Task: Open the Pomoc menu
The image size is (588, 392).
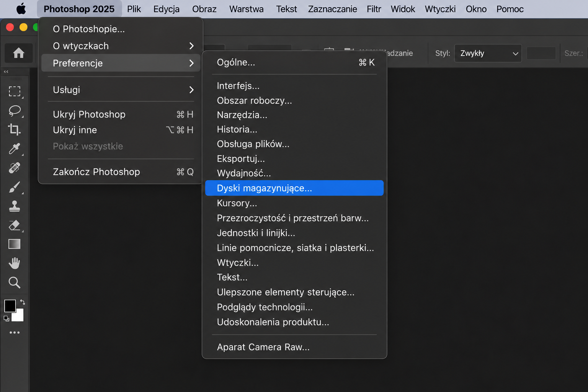Action: [x=510, y=9]
